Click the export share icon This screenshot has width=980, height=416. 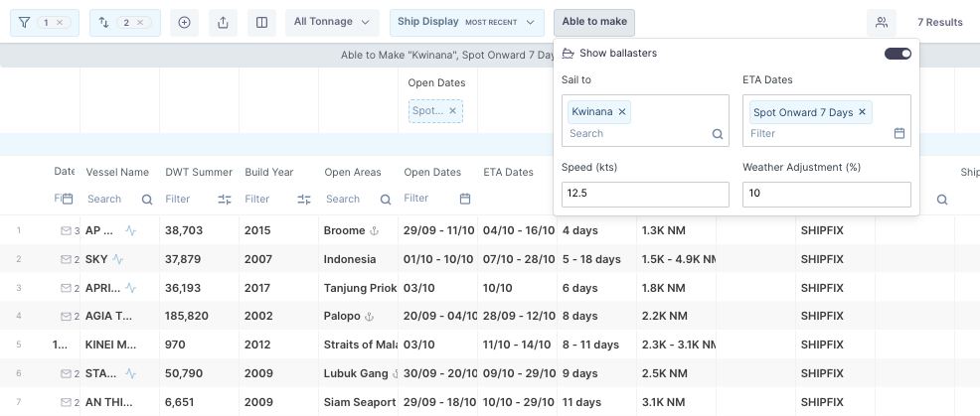tap(223, 22)
